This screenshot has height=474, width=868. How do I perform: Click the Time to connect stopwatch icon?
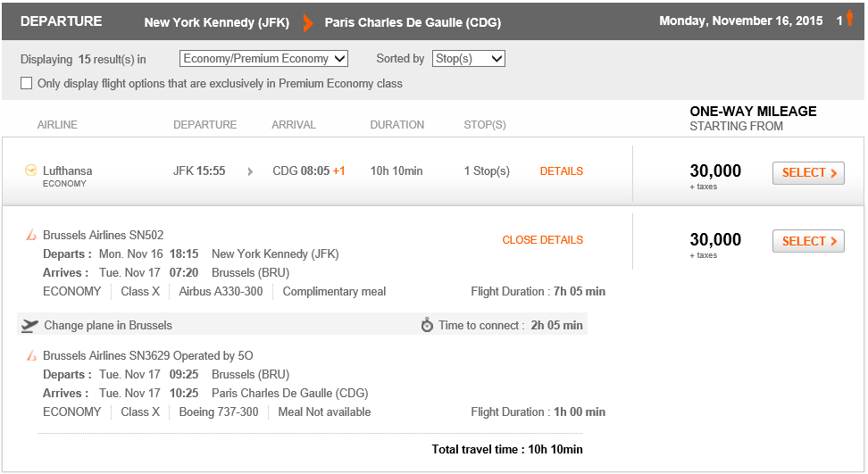pos(427,325)
